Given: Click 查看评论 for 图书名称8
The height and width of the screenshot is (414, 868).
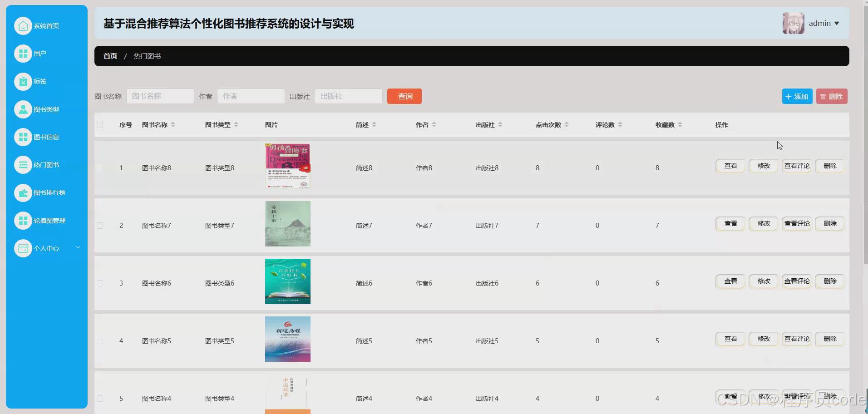Looking at the screenshot, I should tap(797, 166).
